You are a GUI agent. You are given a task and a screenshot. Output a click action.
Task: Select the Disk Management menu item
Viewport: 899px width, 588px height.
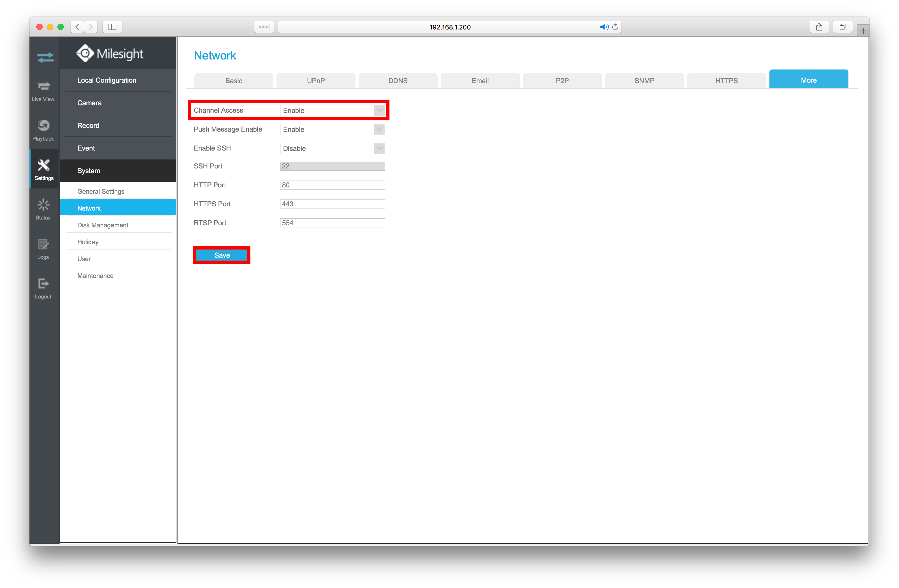tap(103, 225)
